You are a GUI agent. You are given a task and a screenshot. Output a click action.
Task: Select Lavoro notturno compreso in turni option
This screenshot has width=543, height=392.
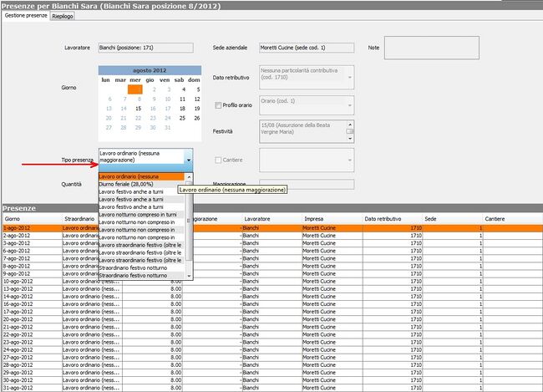click(x=140, y=215)
